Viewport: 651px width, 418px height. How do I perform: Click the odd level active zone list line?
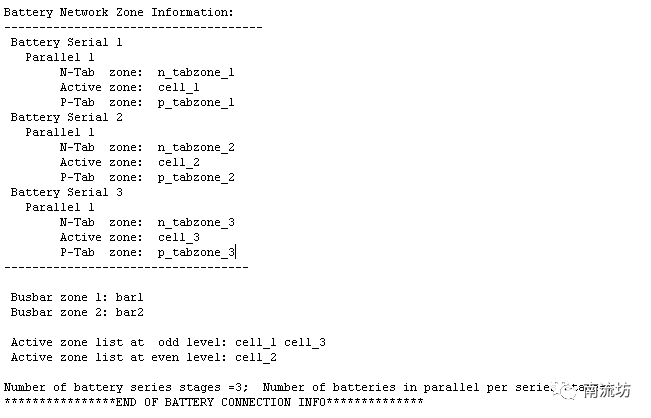pyautogui.click(x=168, y=342)
